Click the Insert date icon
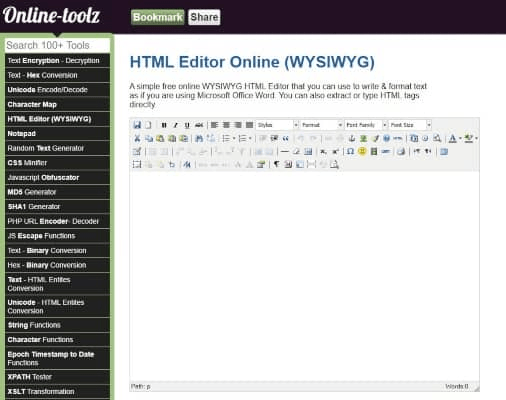Image resolution: width=506 pixels, height=400 pixels. [414, 138]
